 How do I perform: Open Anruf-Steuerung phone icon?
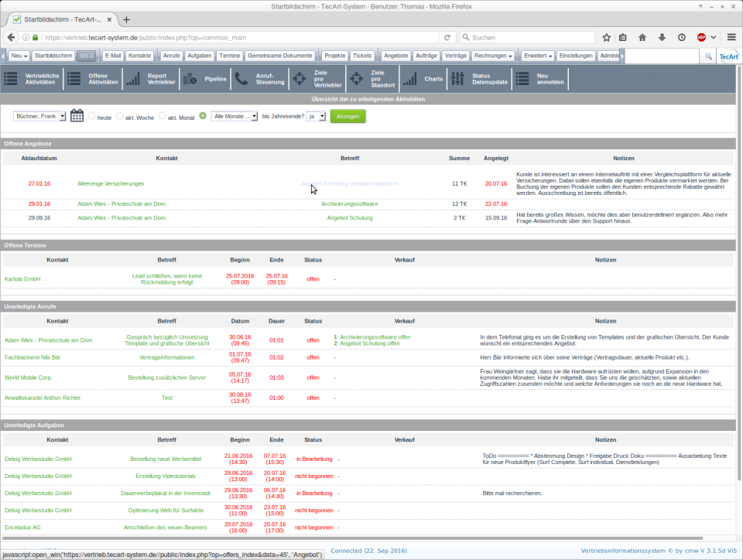coord(241,79)
